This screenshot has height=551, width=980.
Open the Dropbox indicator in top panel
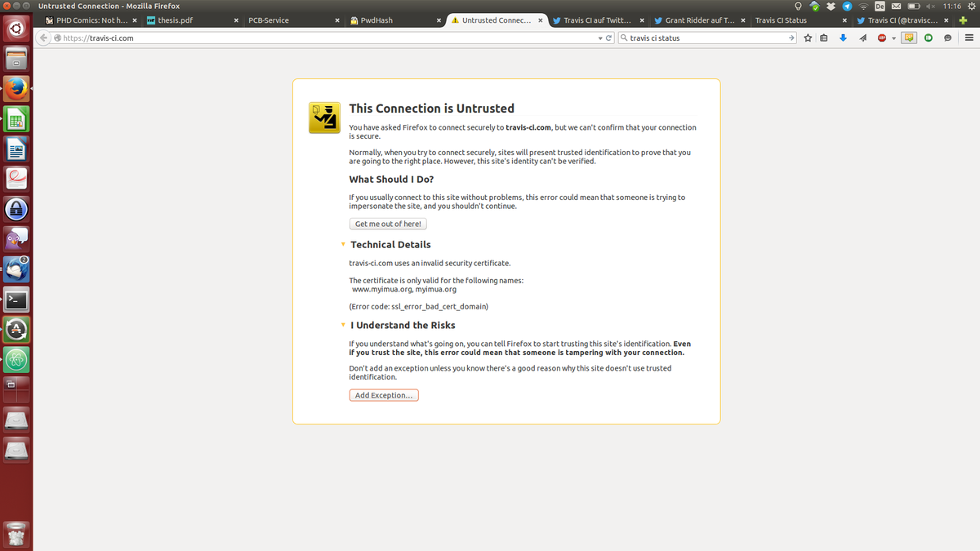[x=831, y=7]
